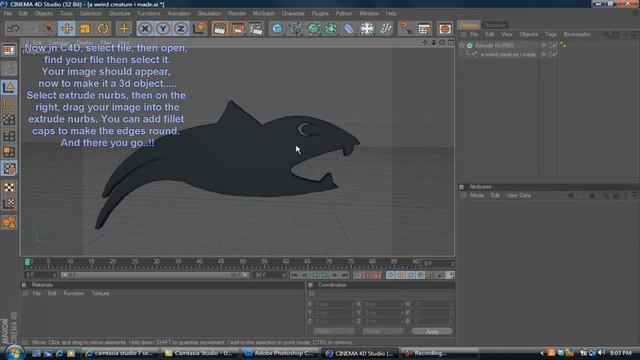640x360 pixels.
Task: Open the blue deformer objects icon
Action: (x=349, y=29)
